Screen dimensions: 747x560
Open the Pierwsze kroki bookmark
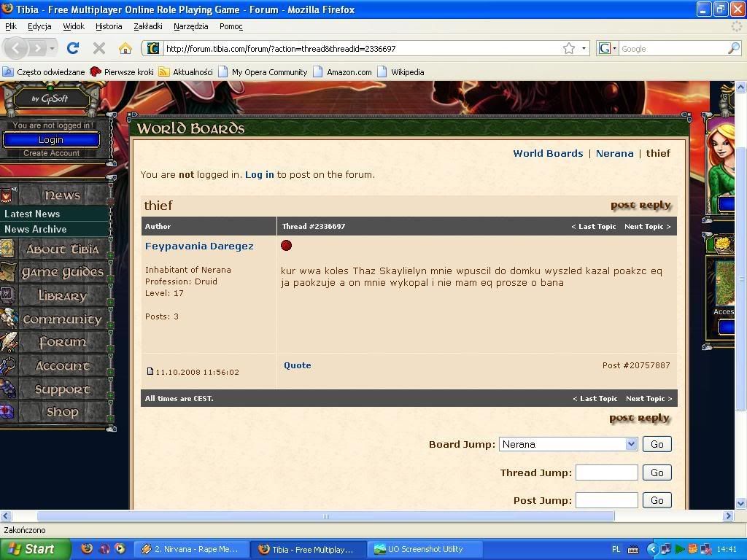pyautogui.click(x=122, y=72)
